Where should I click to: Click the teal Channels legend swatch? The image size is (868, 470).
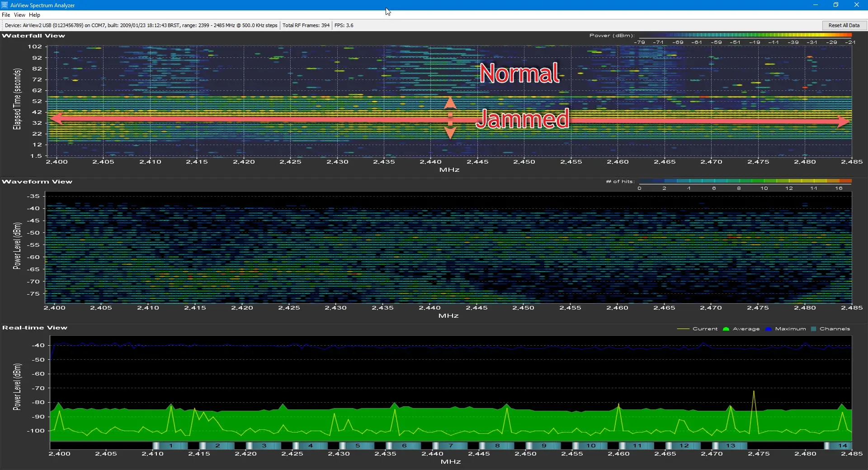click(x=814, y=329)
